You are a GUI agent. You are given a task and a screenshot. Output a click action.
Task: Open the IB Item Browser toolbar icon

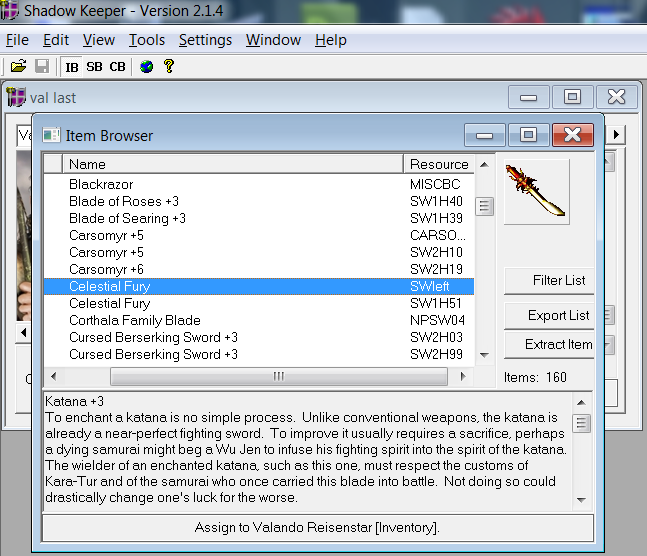click(72, 67)
